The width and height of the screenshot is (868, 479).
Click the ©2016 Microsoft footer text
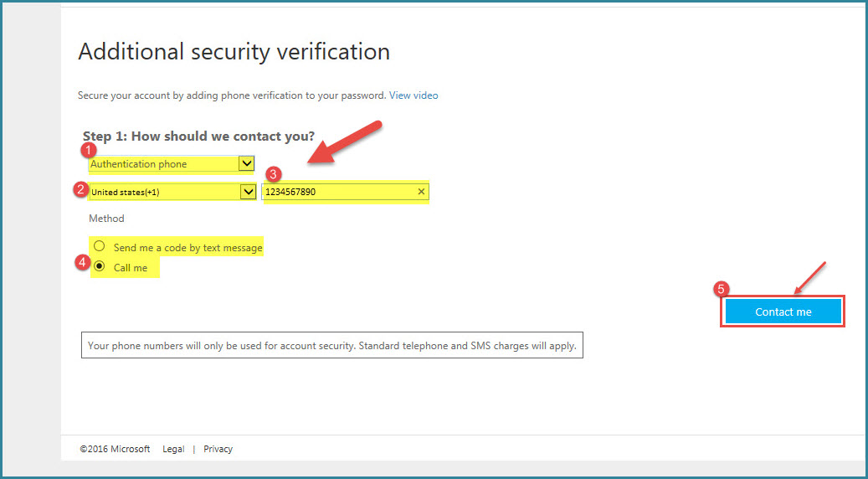(115, 449)
